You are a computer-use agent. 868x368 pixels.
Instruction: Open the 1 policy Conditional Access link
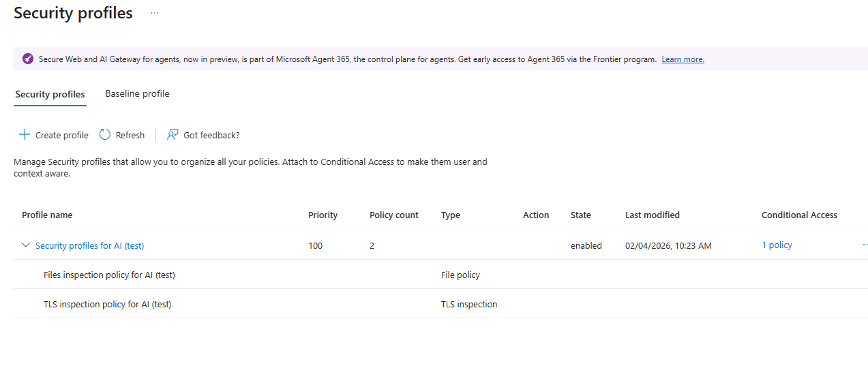(x=777, y=245)
